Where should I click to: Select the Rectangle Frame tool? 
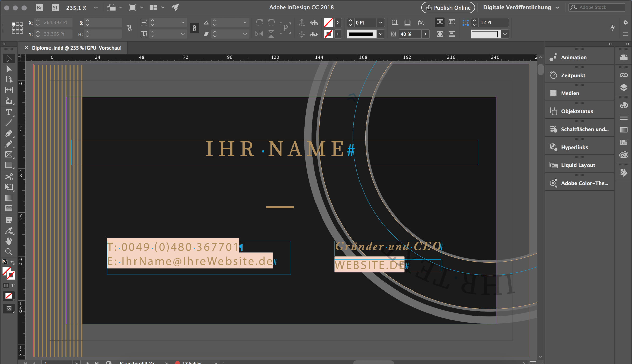point(9,155)
